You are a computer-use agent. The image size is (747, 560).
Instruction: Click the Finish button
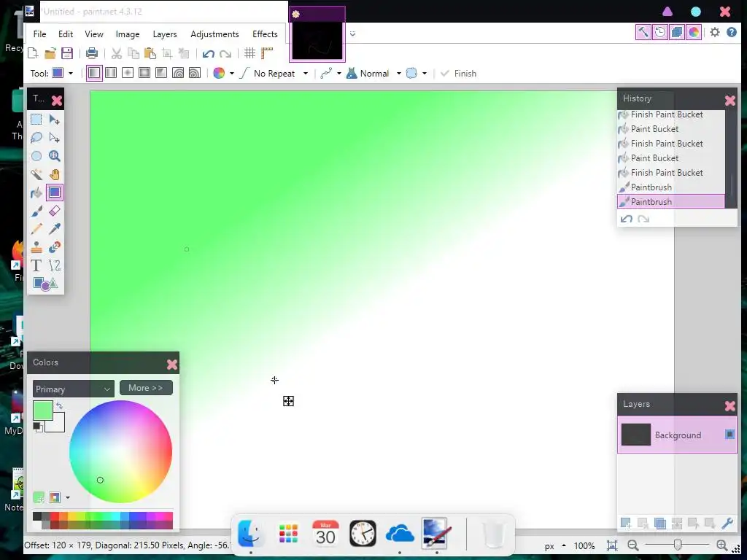click(x=458, y=74)
